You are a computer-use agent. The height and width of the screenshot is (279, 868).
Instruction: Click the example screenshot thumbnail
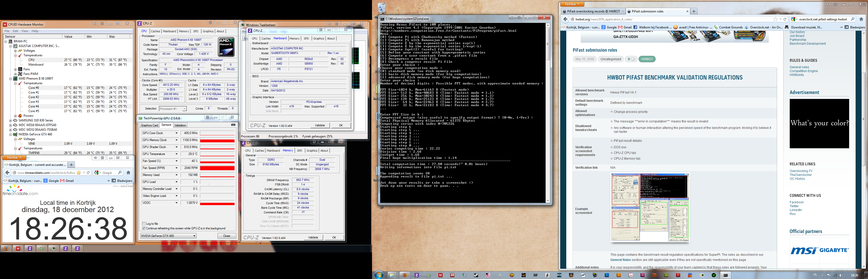pyautogui.click(x=650, y=207)
